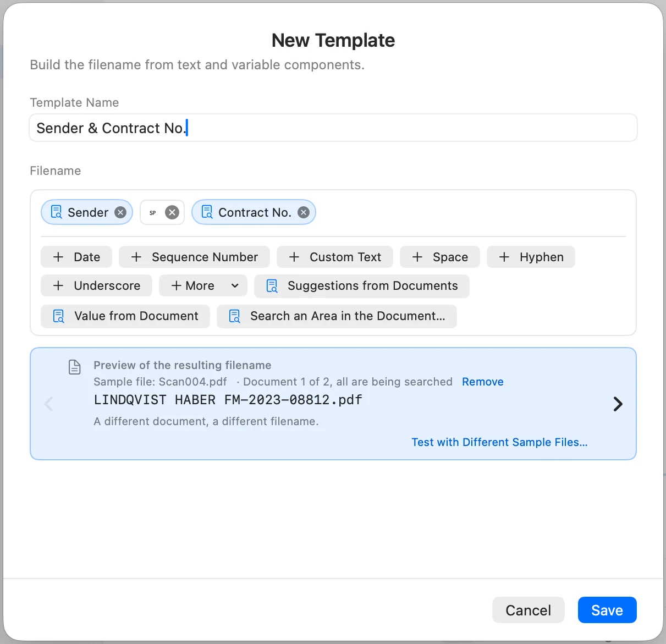The height and width of the screenshot is (644, 666).
Task: Click the Suggestions from Documents icon
Action: point(272,286)
